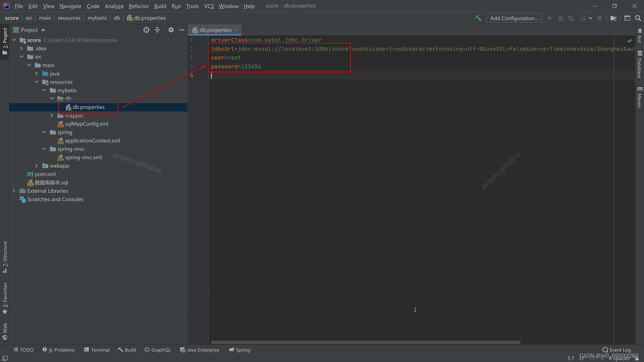Collapse the src folder

point(21,57)
